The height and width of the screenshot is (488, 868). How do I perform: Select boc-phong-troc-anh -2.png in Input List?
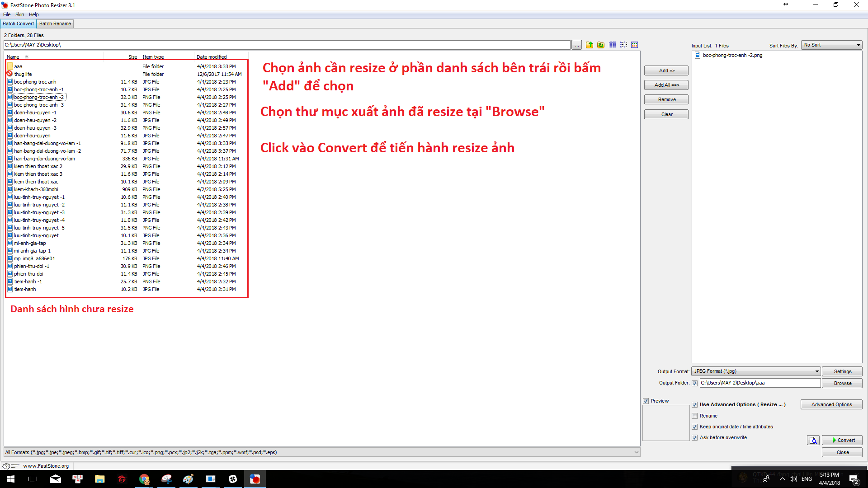tap(732, 55)
